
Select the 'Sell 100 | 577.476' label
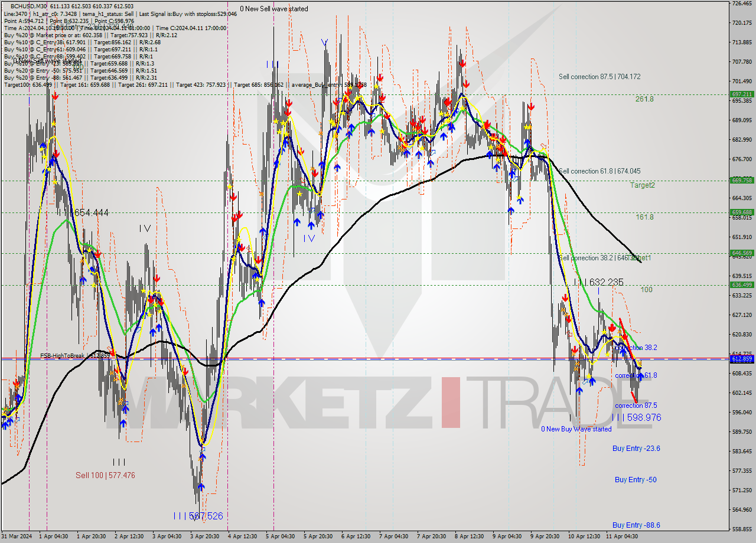point(105,475)
